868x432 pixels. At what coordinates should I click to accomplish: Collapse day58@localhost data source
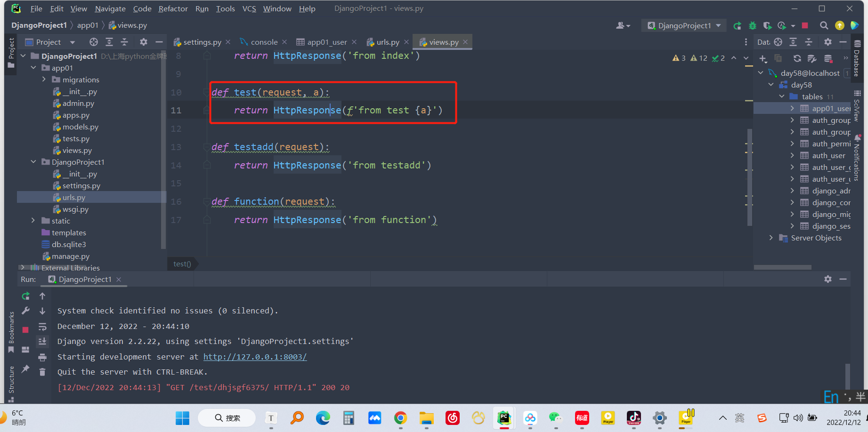(760, 73)
